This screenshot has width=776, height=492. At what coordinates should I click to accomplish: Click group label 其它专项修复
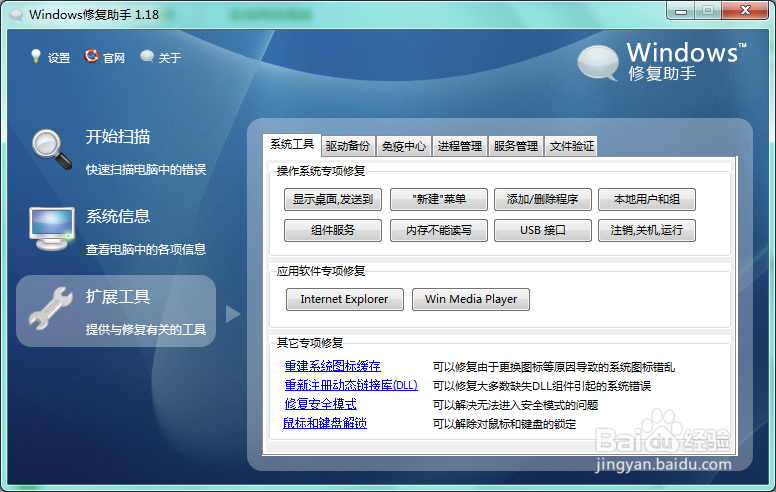310,343
